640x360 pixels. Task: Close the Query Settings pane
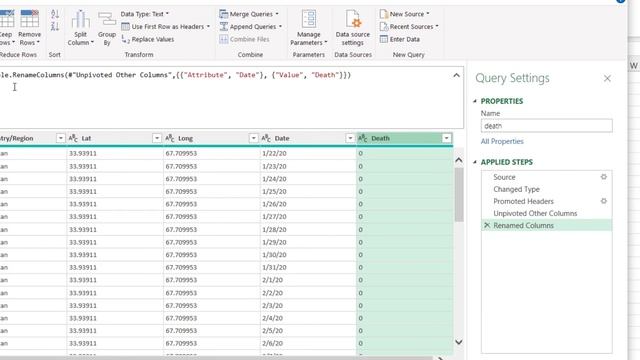[607, 78]
